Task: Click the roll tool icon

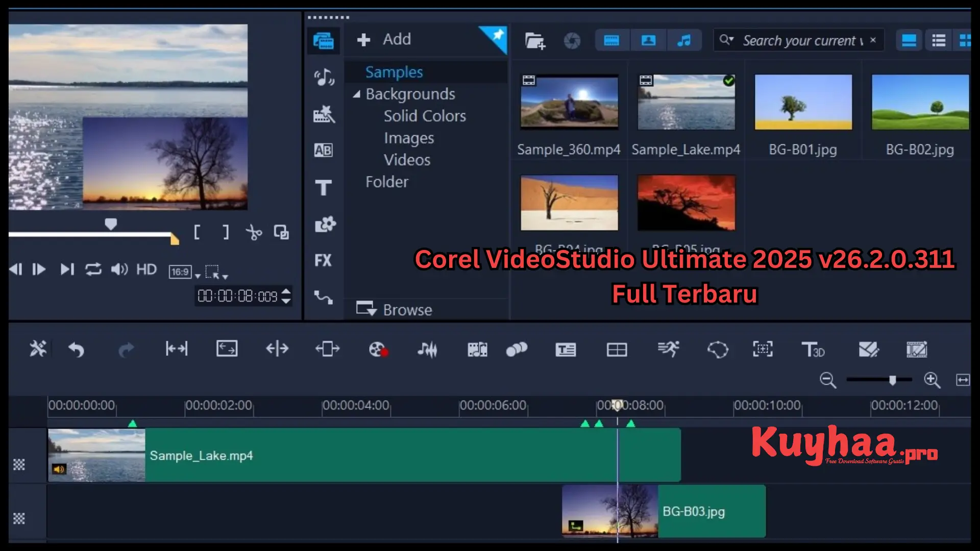Action: (277, 349)
